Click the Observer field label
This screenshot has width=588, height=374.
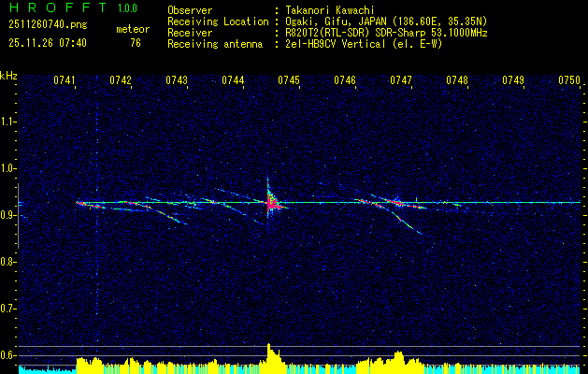tap(190, 10)
